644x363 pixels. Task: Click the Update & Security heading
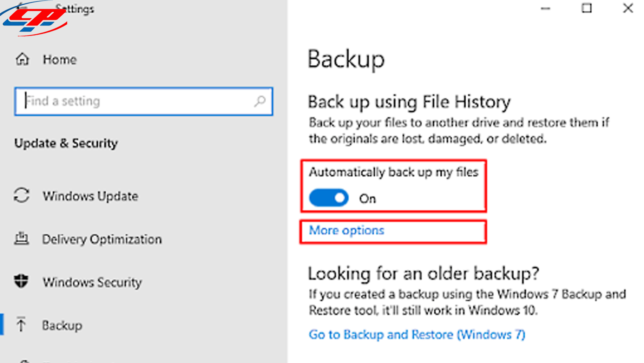point(66,143)
